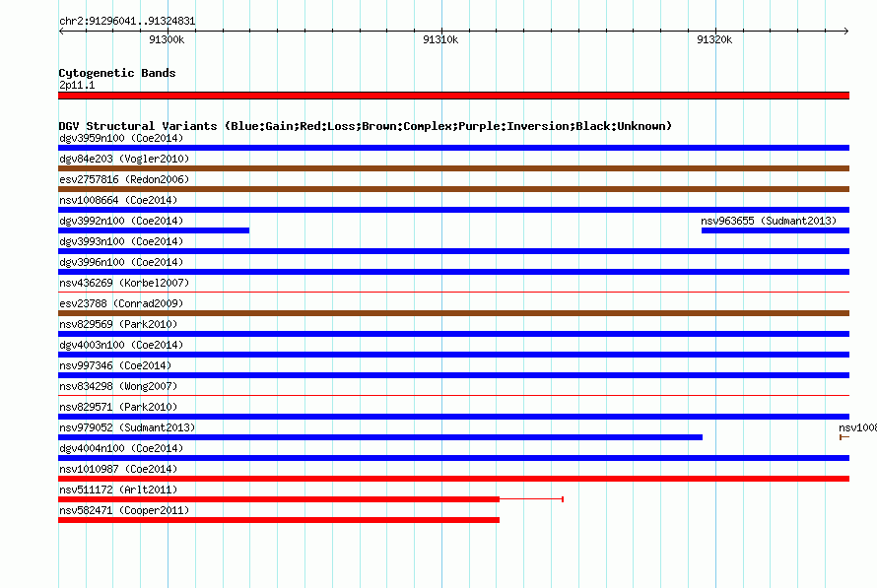
Task: Open variant dgv3959n100 (Coe2014) label
Action: point(121,138)
